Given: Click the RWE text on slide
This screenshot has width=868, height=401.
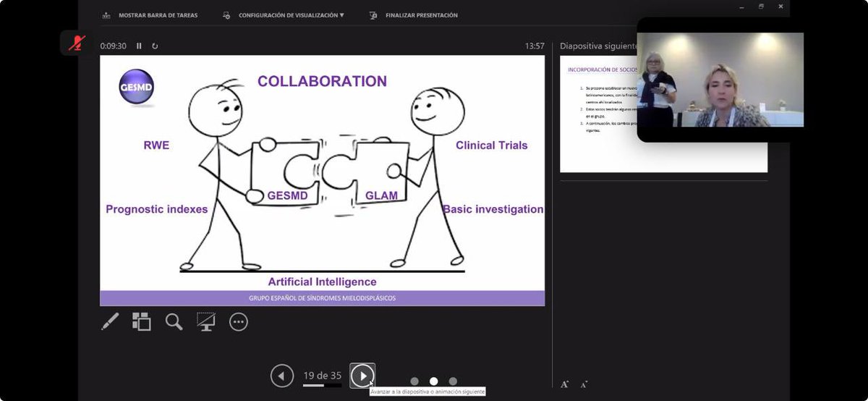Looking at the screenshot, I should pos(156,145).
